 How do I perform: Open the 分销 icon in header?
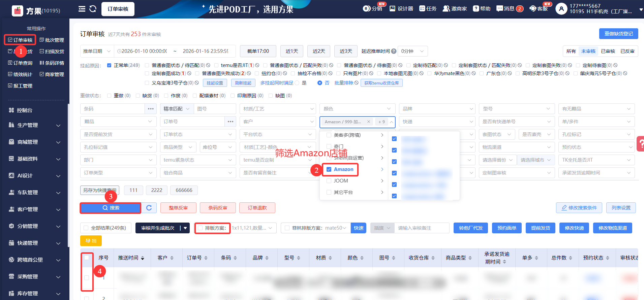372,8
